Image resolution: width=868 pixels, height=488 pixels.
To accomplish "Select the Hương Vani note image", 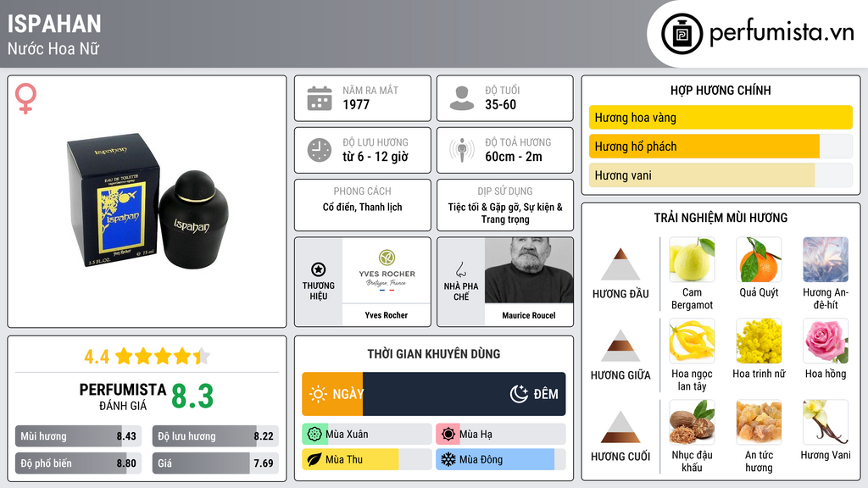I will point(826,423).
